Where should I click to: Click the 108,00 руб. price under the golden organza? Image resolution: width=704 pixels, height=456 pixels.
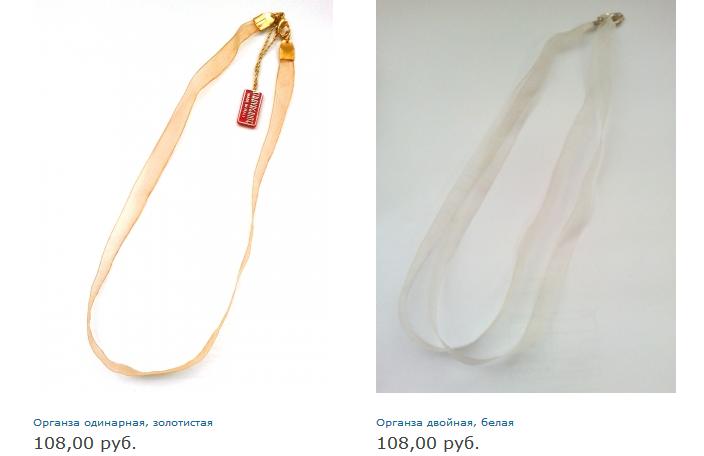(85, 443)
